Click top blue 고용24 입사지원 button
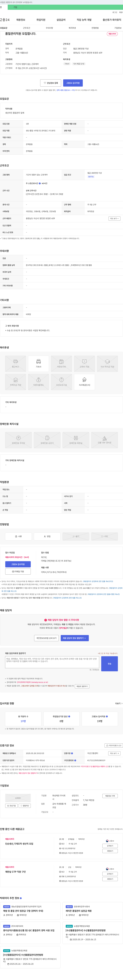This screenshot has width=123, height=980. pyautogui.click(x=73, y=83)
